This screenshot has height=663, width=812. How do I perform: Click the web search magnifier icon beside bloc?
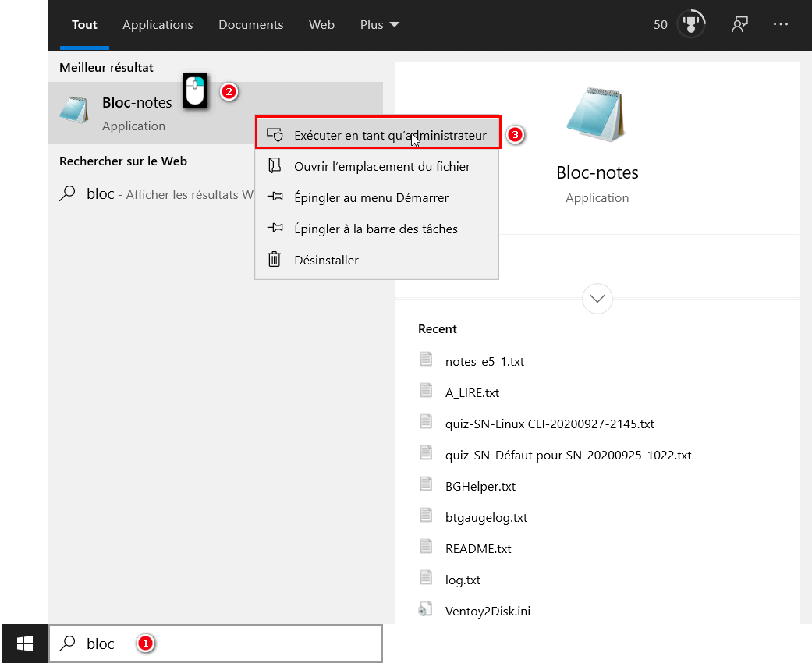tap(67, 193)
